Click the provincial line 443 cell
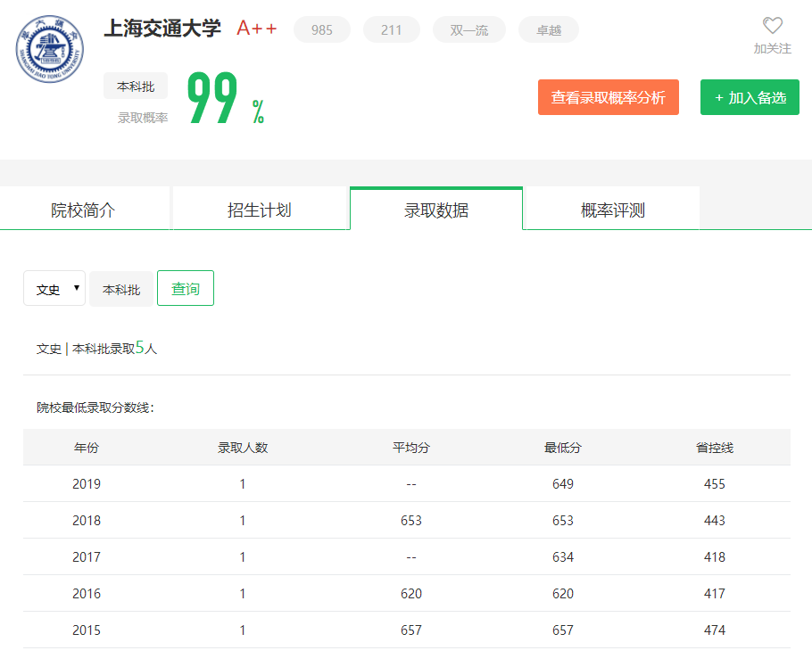812x667 pixels. (715, 520)
